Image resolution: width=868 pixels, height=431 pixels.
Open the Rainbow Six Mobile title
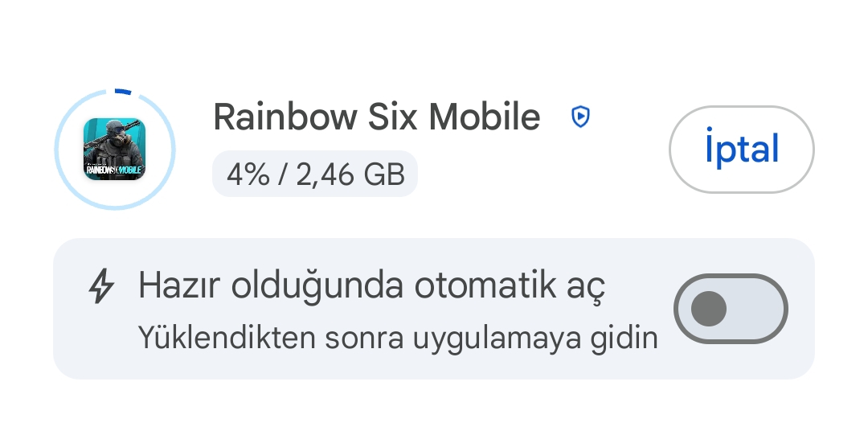(376, 117)
